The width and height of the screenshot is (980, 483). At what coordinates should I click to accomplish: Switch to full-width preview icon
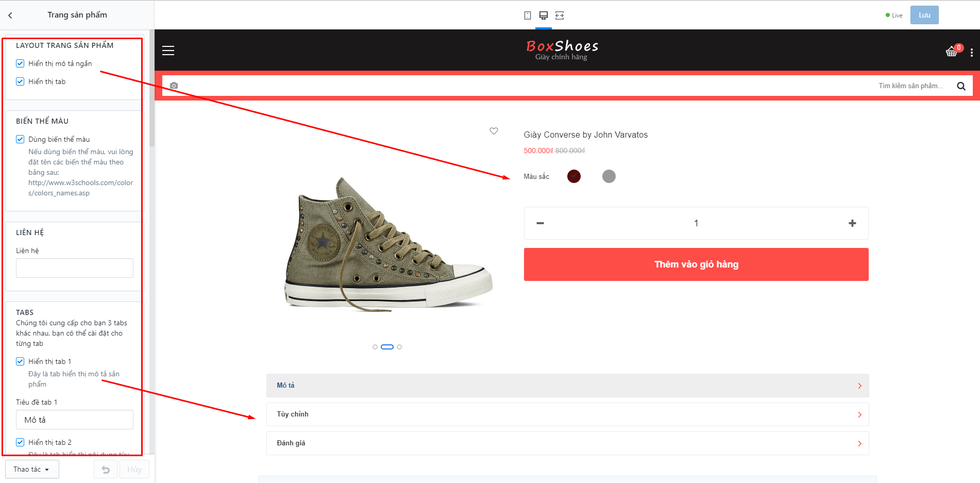[560, 15]
